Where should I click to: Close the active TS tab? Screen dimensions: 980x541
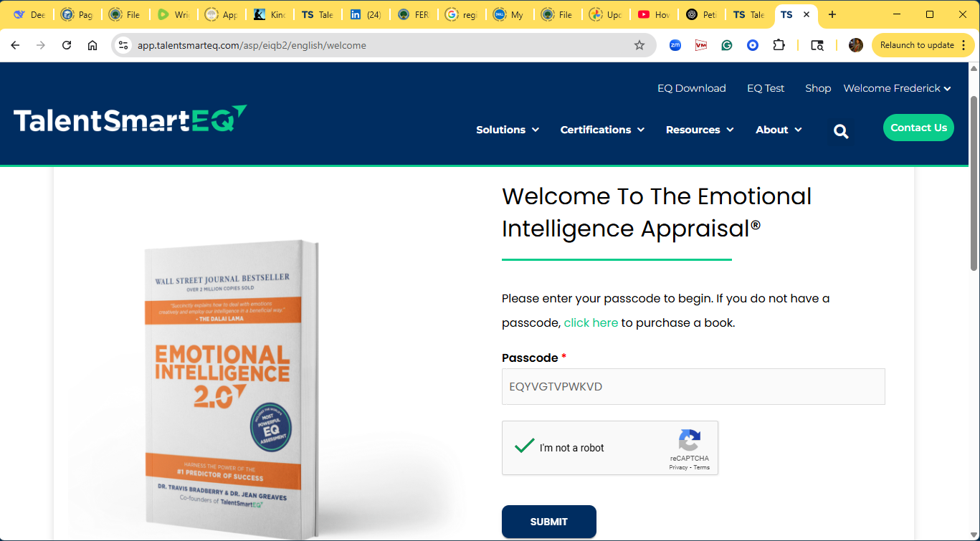807,14
